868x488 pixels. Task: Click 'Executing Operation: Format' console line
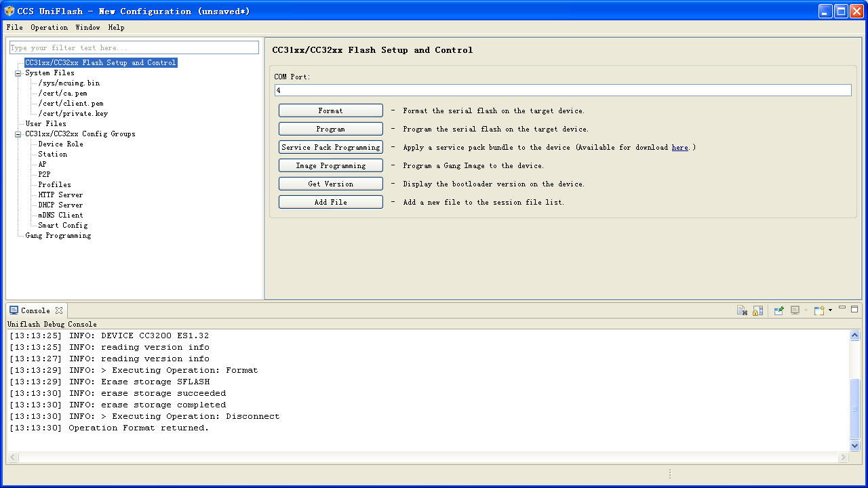coord(134,371)
